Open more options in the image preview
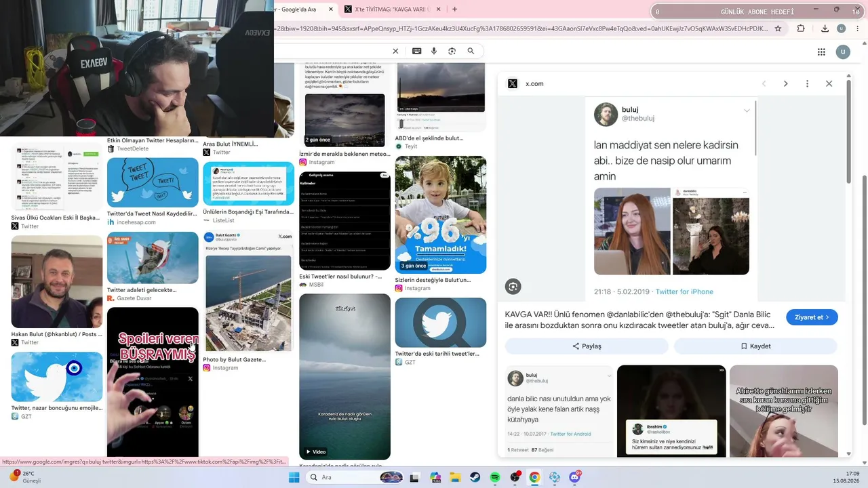The height and width of the screenshot is (488, 868). point(807,83)
